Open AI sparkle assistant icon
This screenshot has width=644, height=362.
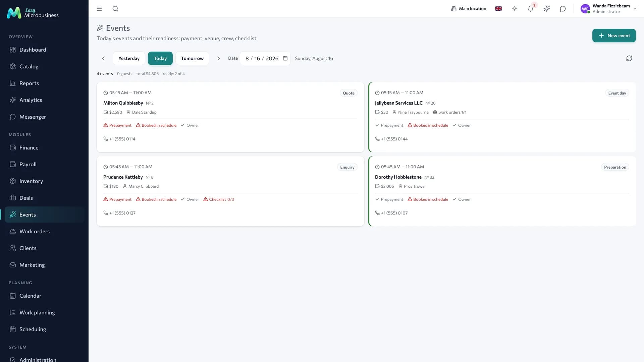tap(547, 9)
